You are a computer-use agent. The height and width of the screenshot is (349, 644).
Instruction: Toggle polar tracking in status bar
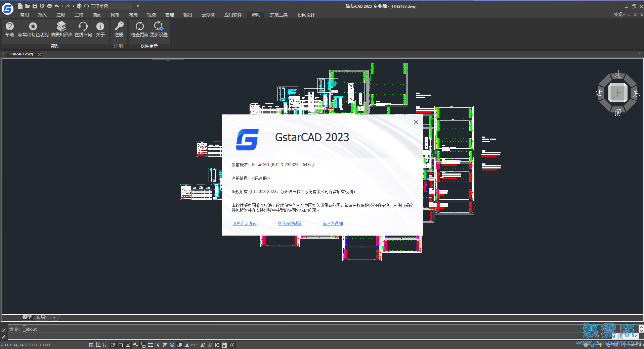tap(113, 345)
